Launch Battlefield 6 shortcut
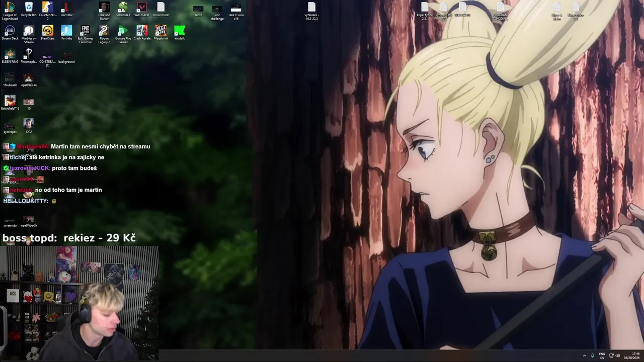Image resolution: width=644 pixels, height=362 pixels. pyautogui.click(x=10, y=103)
